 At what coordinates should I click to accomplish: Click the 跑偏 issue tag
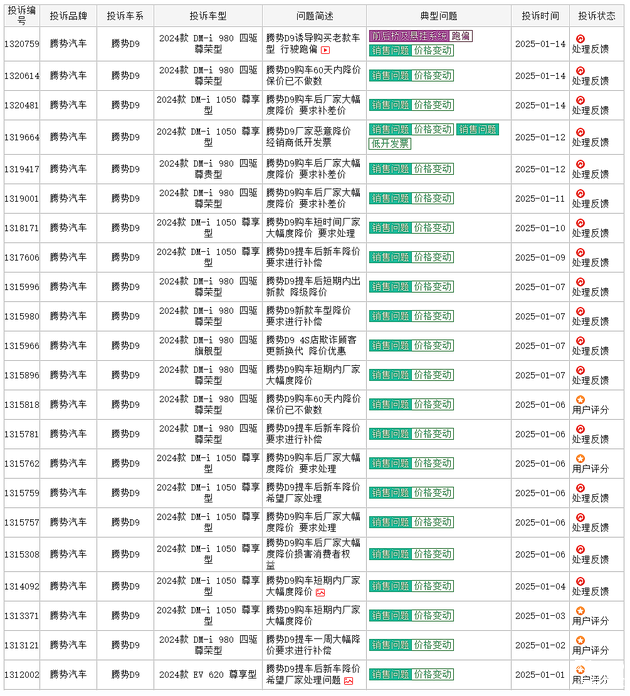tap(461, 36)
